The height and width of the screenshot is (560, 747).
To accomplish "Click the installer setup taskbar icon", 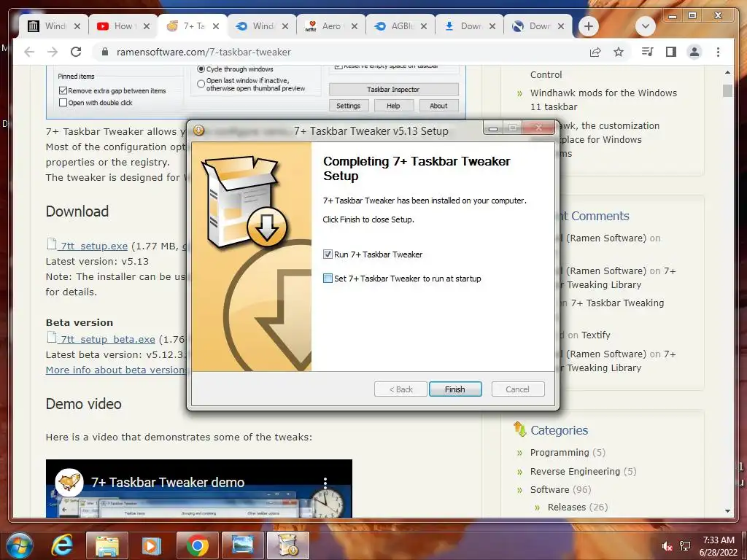I will 287,545.
